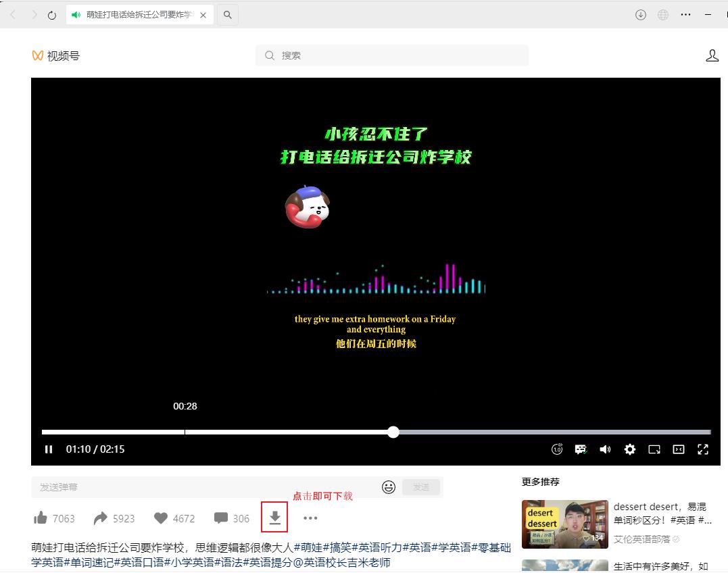728x573 pixels.
Task: Click the 5923 share count
Action: click(124, 518)
